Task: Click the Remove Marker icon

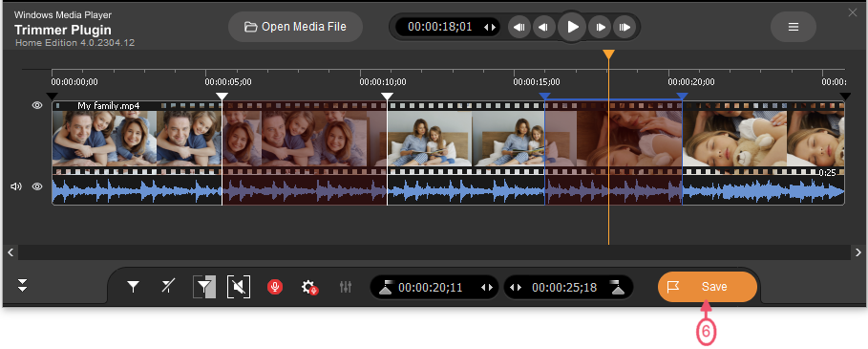Action: pos(167,287)
